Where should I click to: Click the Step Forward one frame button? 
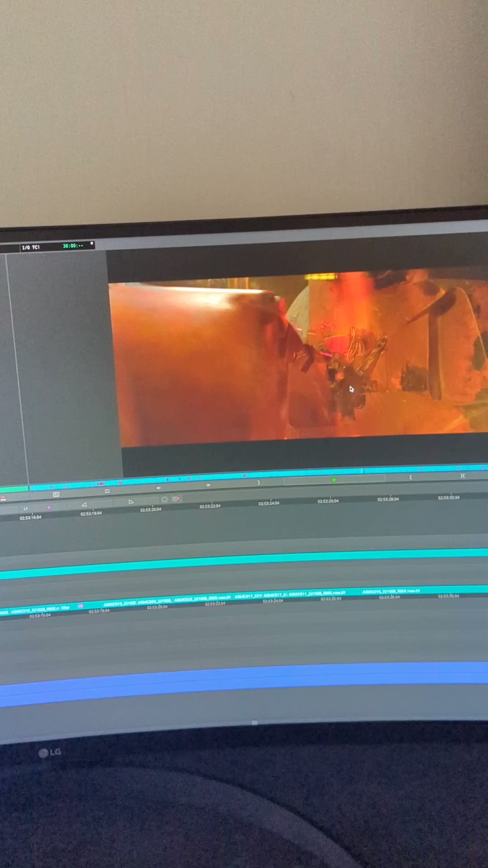point(208,485)
